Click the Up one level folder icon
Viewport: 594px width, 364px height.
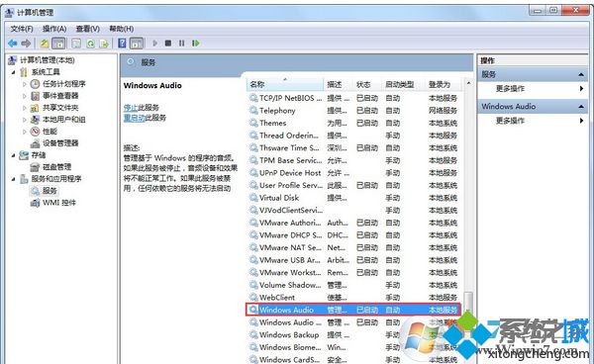pos(45,44)
